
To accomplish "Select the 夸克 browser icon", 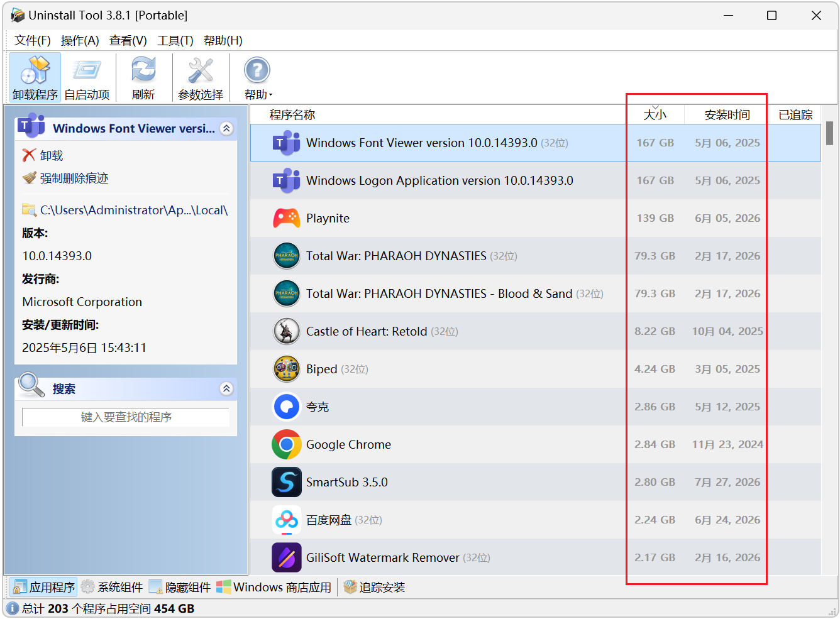I will [x=287, y=407].
